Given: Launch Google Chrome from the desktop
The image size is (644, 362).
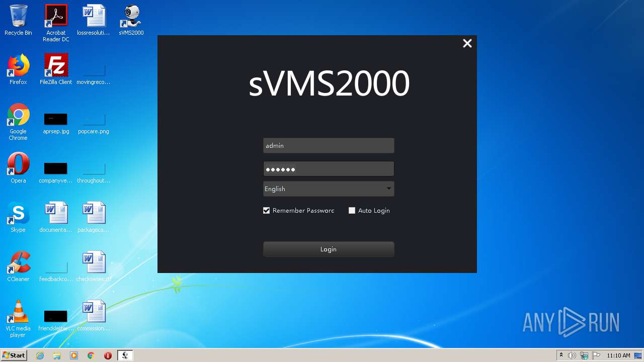Looking at the screenshot, I should click(18, 122).
